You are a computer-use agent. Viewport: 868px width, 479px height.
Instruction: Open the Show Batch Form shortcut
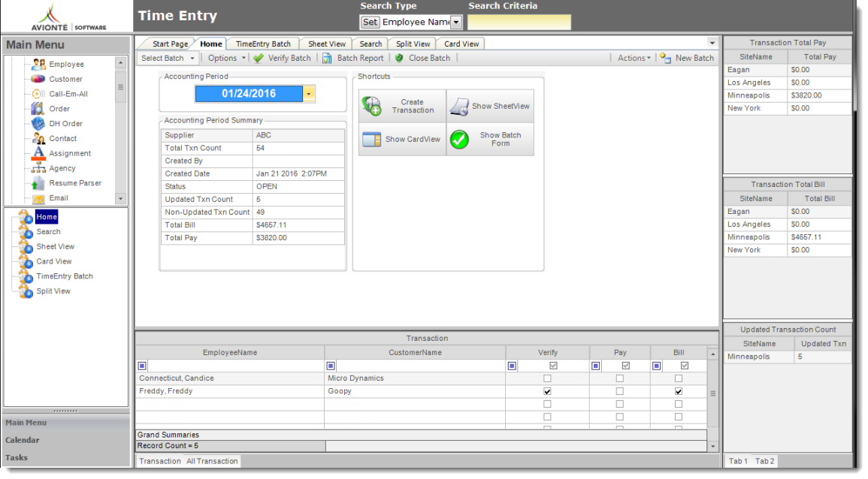(x=459, y=140)
